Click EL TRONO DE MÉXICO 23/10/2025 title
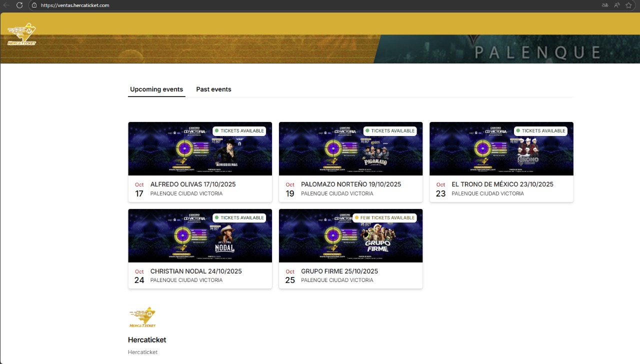The height and width of the screenshot is (364, 640). [x=502, y=184]
